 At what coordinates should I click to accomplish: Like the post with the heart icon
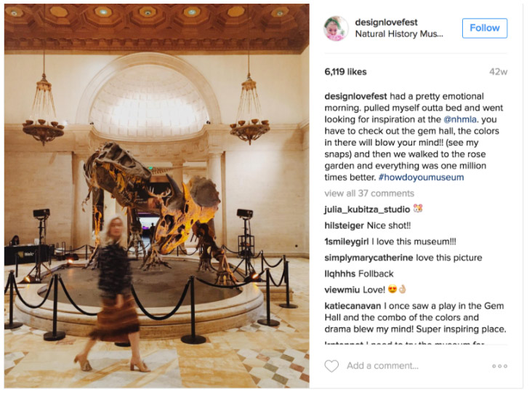pyautogui.click(x=331, y=366)
